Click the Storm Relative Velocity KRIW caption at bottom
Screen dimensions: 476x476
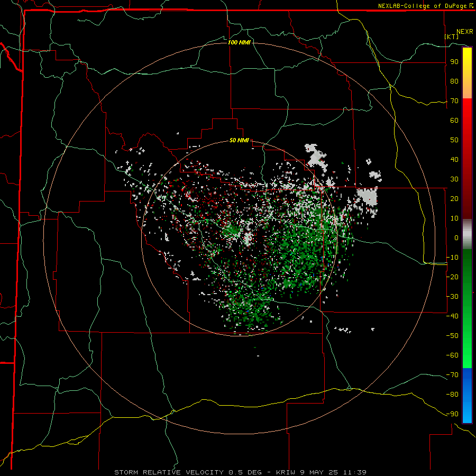[x=240, y=472]
